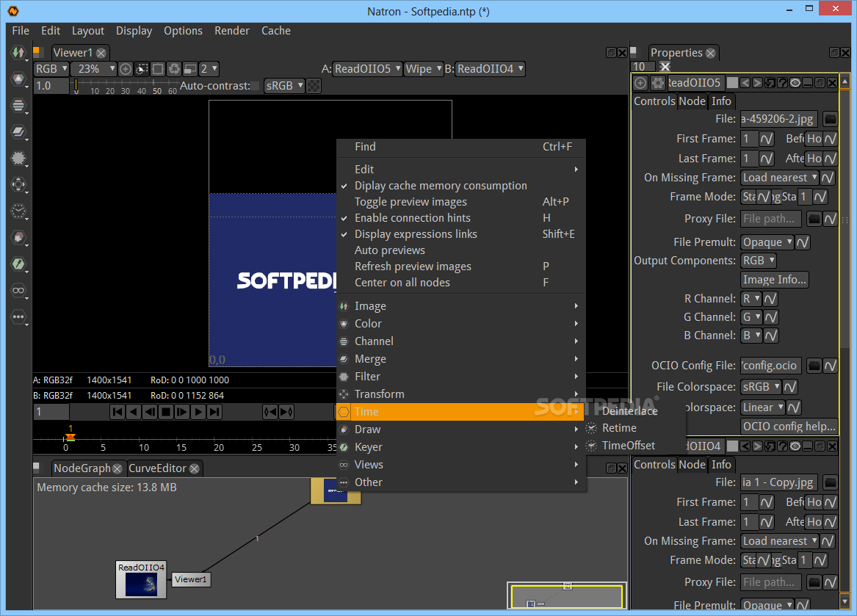Click the ReadOIIO5 node color swatch
Viewport: 857px width, 616px height.
click(x=732, y=82)
